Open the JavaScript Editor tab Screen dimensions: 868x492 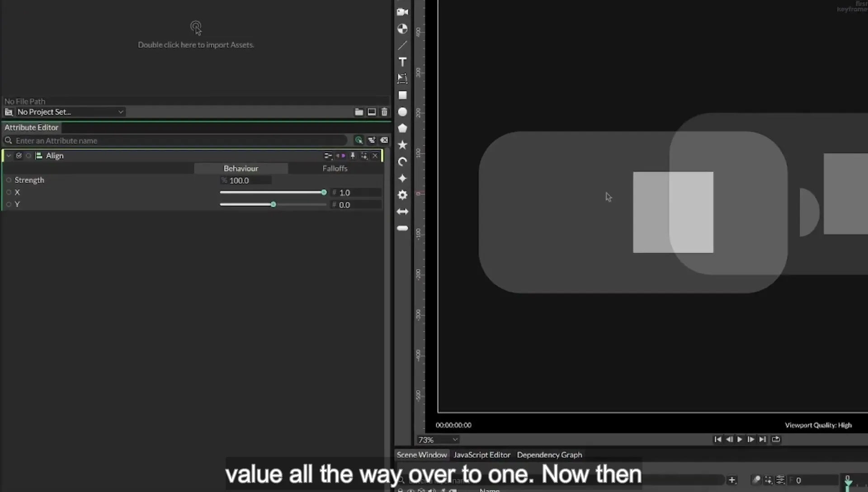pyautogui.click(x=482, y=455)
